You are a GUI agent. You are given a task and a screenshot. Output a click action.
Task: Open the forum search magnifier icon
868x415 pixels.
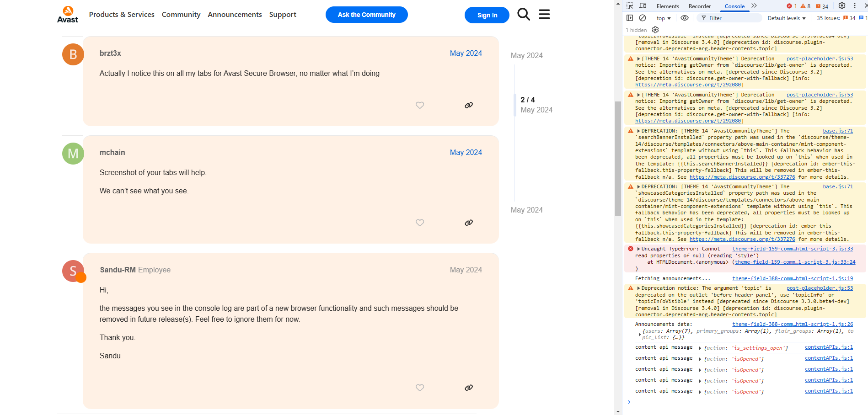(524, 15)
